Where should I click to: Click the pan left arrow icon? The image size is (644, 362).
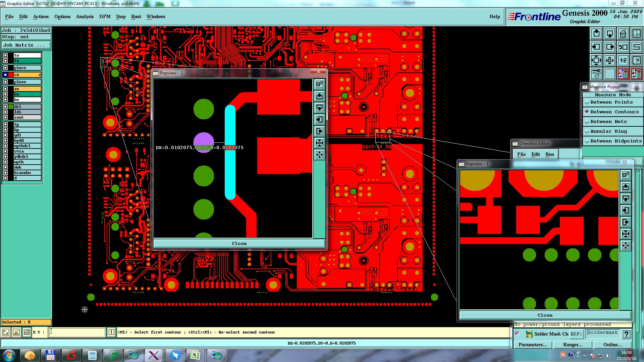596,47
